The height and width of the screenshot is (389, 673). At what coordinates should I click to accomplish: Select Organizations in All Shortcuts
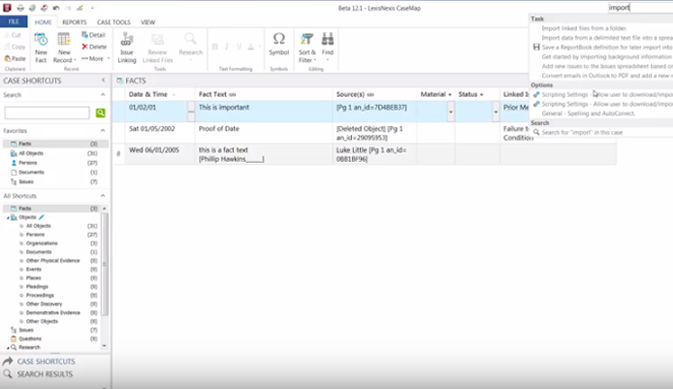coord(42,243)
